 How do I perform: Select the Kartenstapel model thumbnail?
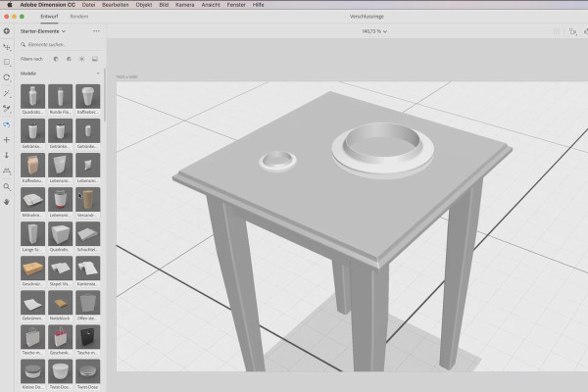88,269
